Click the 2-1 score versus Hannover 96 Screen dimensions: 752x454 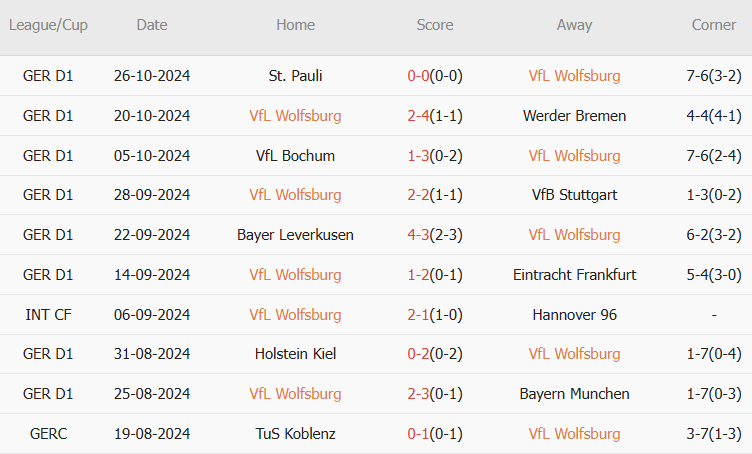[x=418, y=315]
